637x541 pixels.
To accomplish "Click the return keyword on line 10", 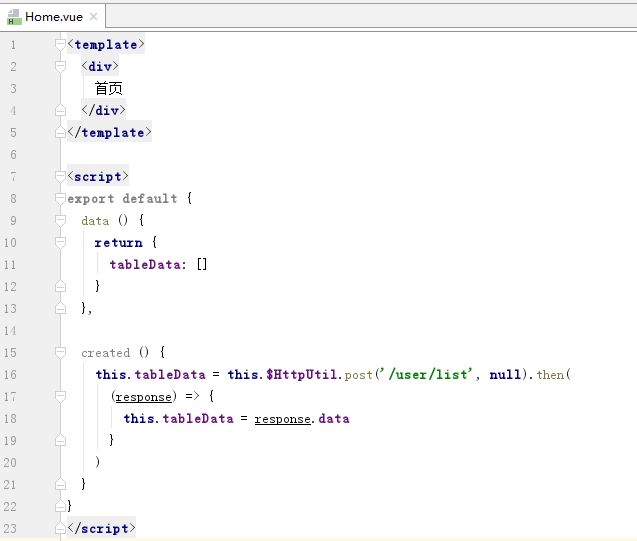I will click(119, 242).
